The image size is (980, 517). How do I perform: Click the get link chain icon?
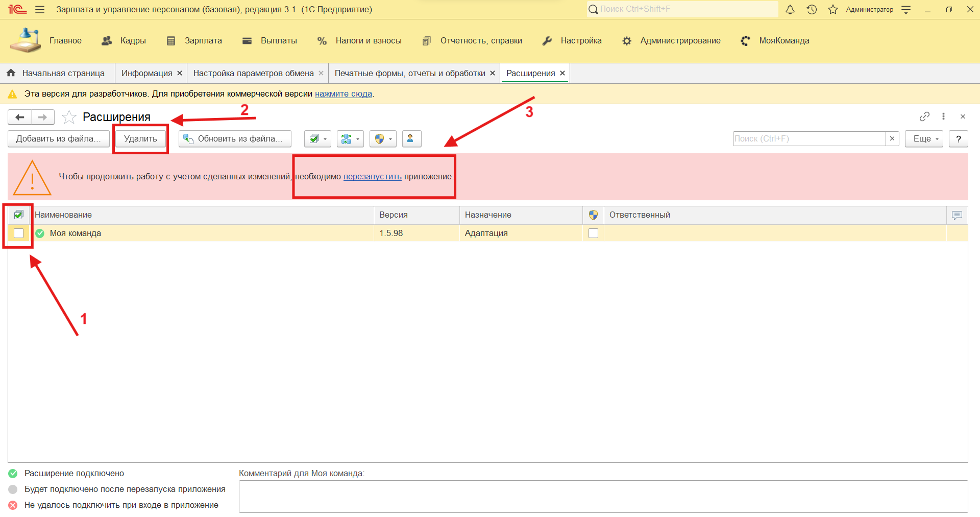click(x=924, y=116)
